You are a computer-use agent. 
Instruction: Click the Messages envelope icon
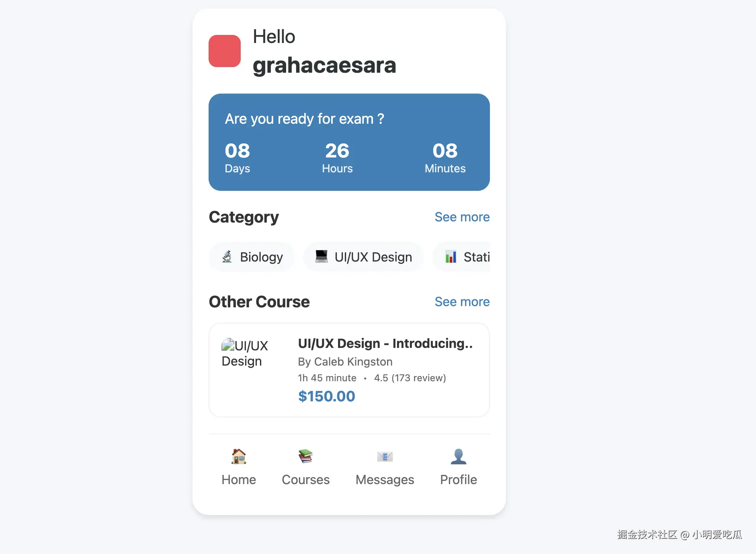[x=385, y=456]
